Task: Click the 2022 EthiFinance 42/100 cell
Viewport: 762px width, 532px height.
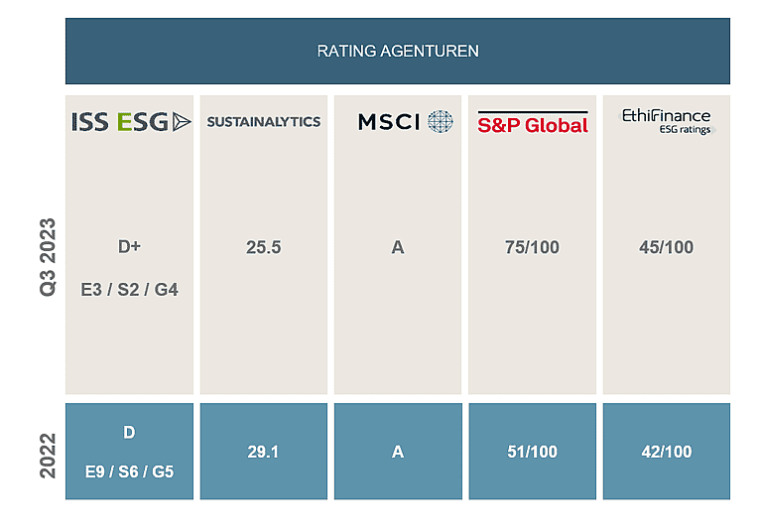Action: pyautogui.click(x=667, y=452)
